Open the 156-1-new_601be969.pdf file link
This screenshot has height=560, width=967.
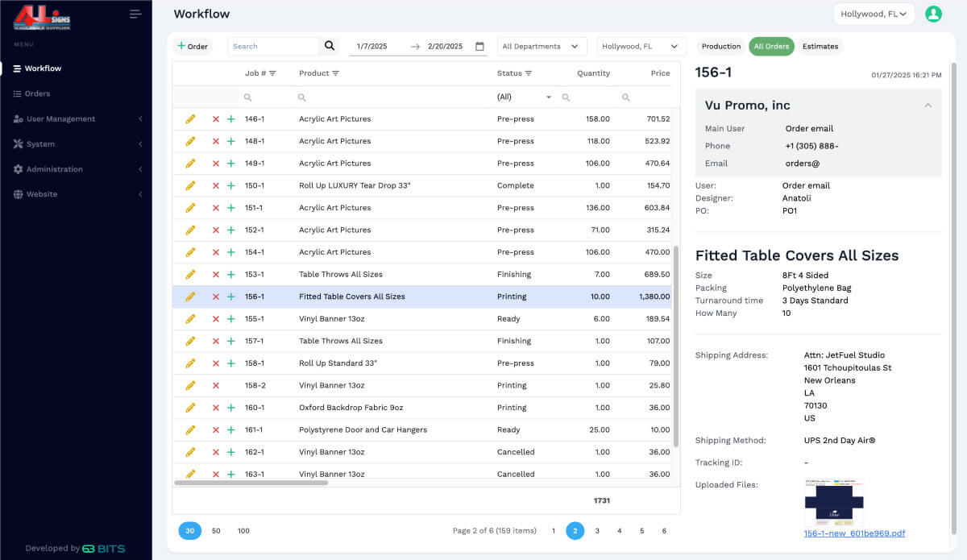coord(854,533)
